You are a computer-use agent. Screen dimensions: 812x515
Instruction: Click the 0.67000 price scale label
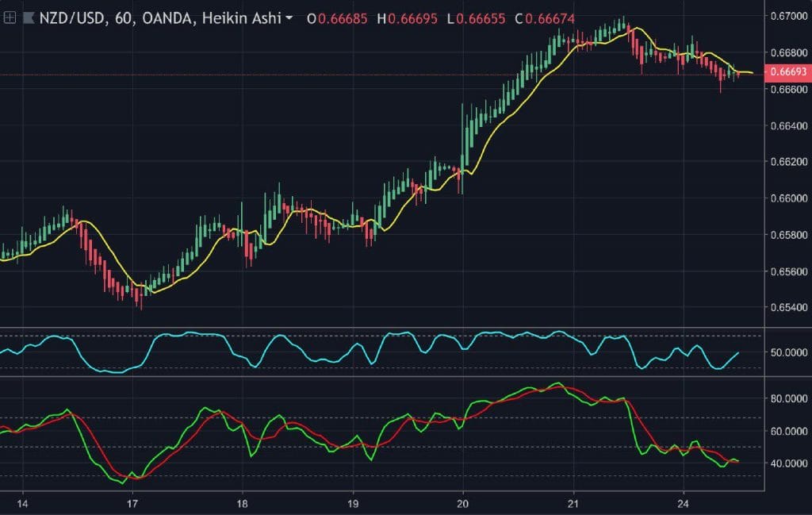coord(789,16)
